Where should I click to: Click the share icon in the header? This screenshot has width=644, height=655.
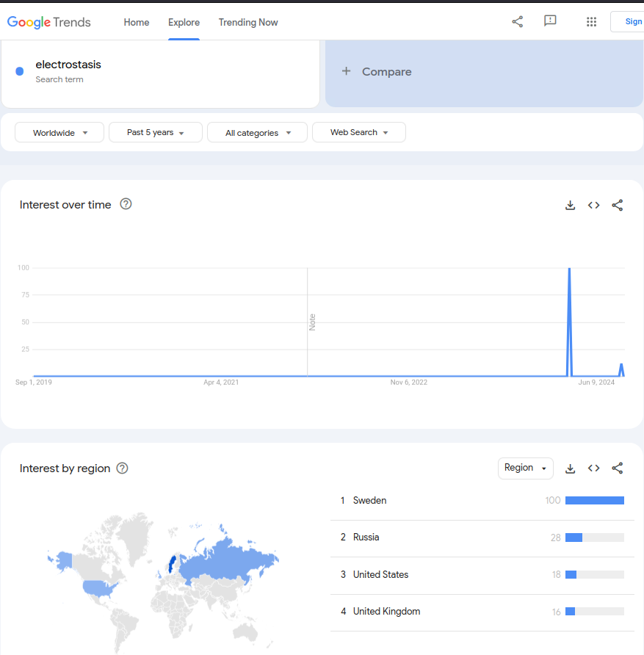pos(518,22)
